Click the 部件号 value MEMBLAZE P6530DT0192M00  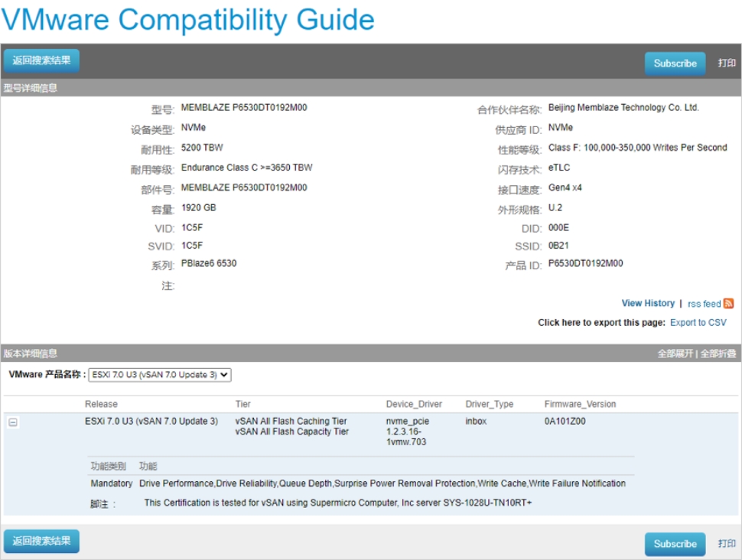244,187
